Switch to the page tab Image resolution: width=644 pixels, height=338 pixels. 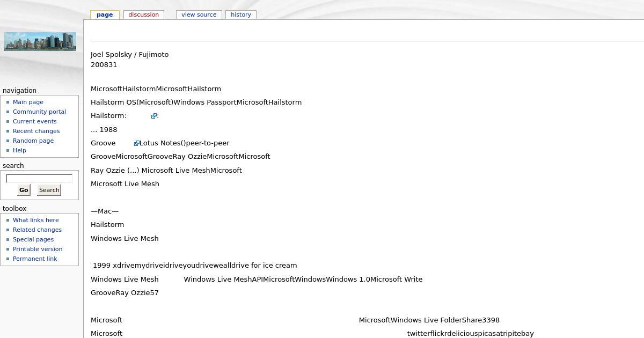[x=105, y=14]
